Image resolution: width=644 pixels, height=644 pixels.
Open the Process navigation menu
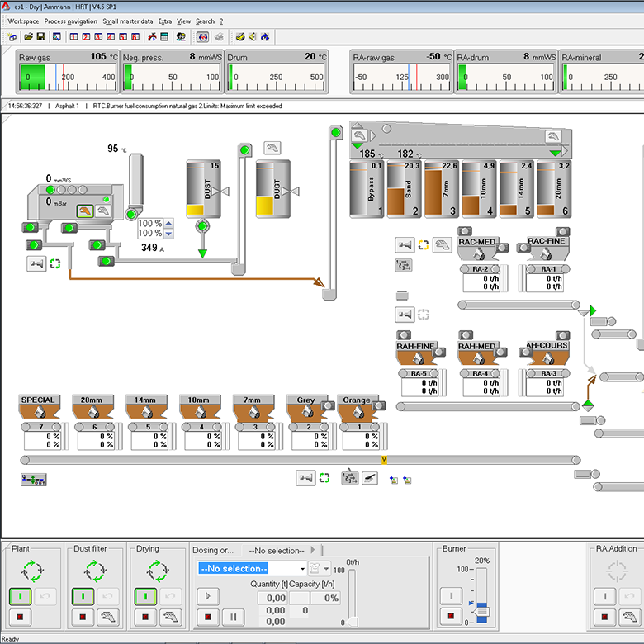pos(70,21)
